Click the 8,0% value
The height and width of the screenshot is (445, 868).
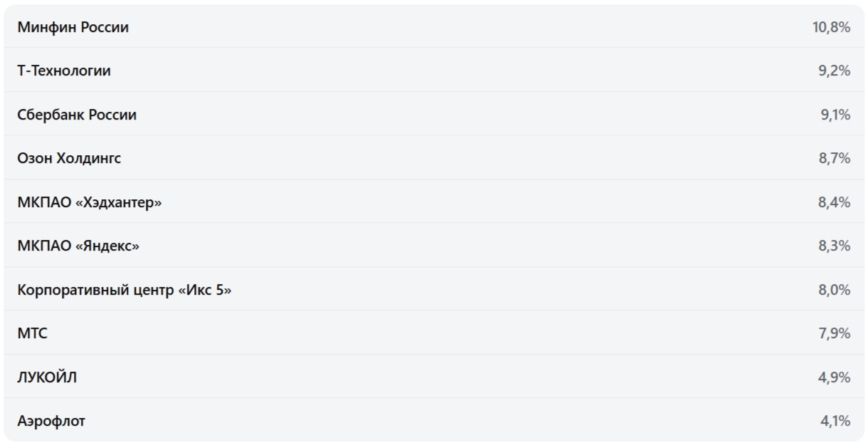(x=834, y=290)
